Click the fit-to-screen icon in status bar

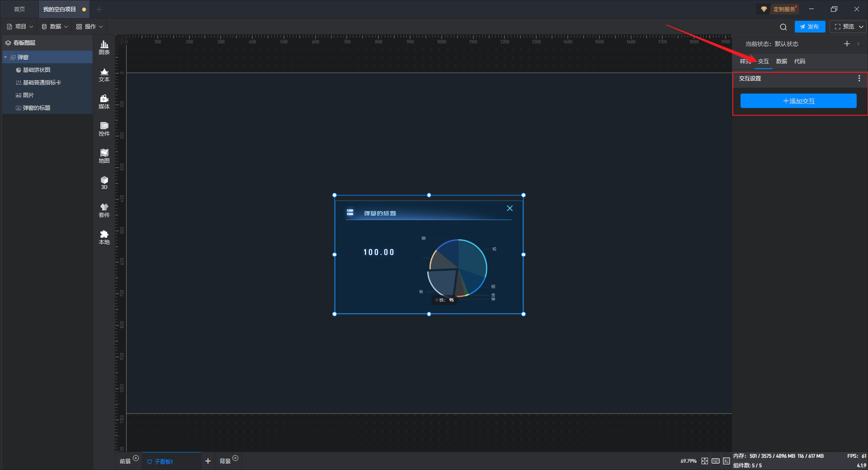point(705,461)
